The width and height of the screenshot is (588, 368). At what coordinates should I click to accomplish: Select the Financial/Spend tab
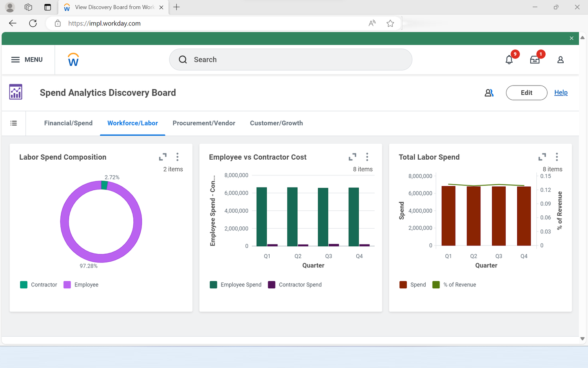(x=68, y=123)
